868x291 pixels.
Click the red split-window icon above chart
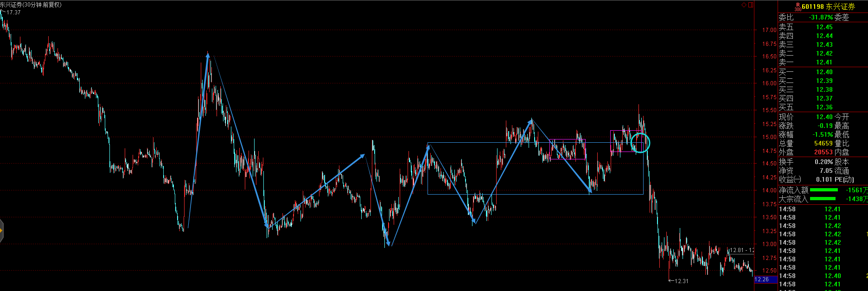point(751,5)
